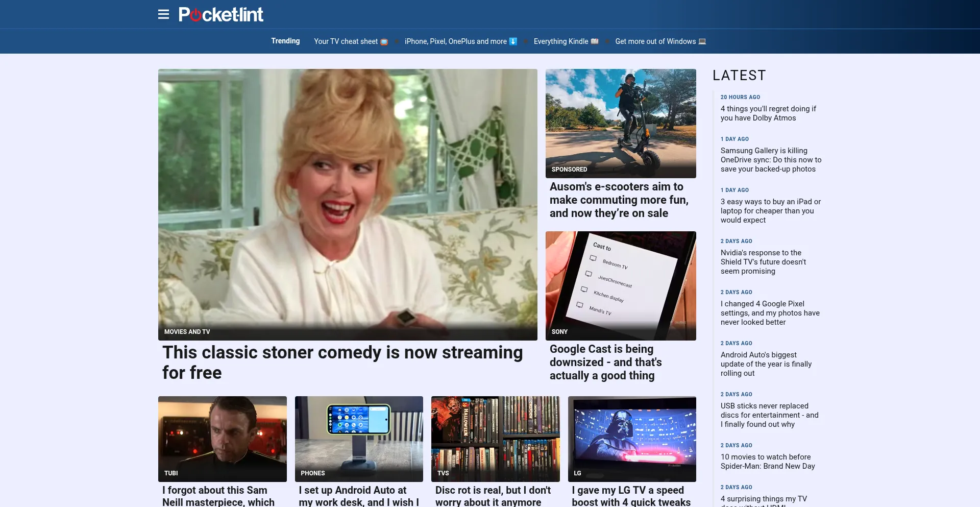Open 'I gave my LG TV a speed boost' article
Screen dimensions: 980x507
click(631, 496)
